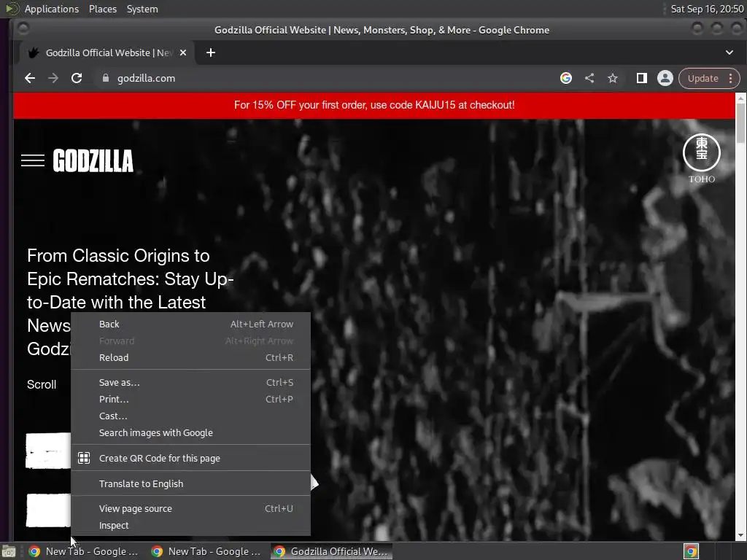Click the KAIJU15 promo banner
Image resolution: width=747 pixels, height=560 pixels.
374,105
